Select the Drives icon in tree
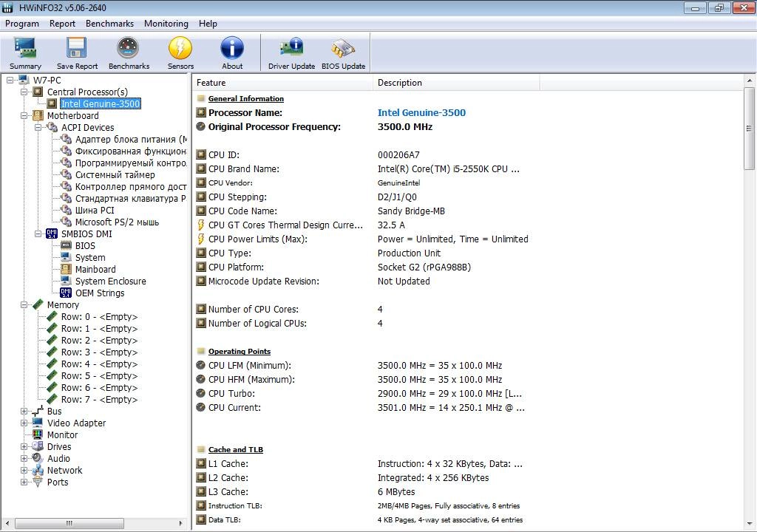757x532 pixels. (x=38, y=446)
